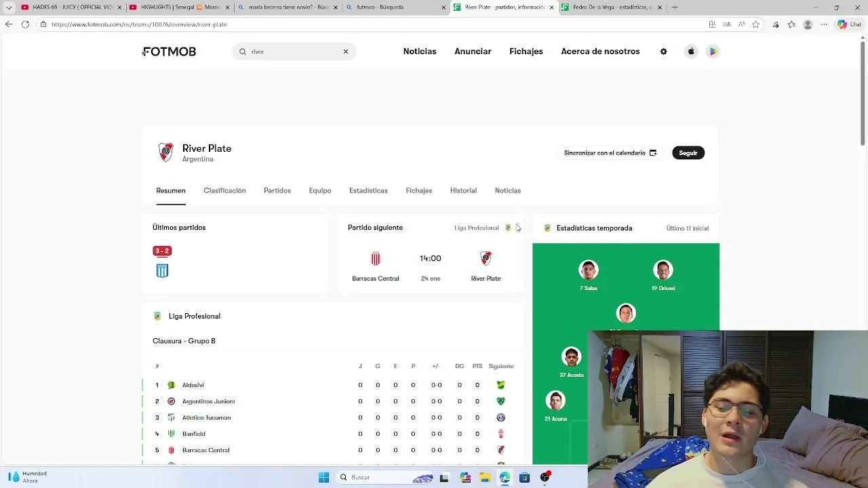Select the Resumen tab

171,190
